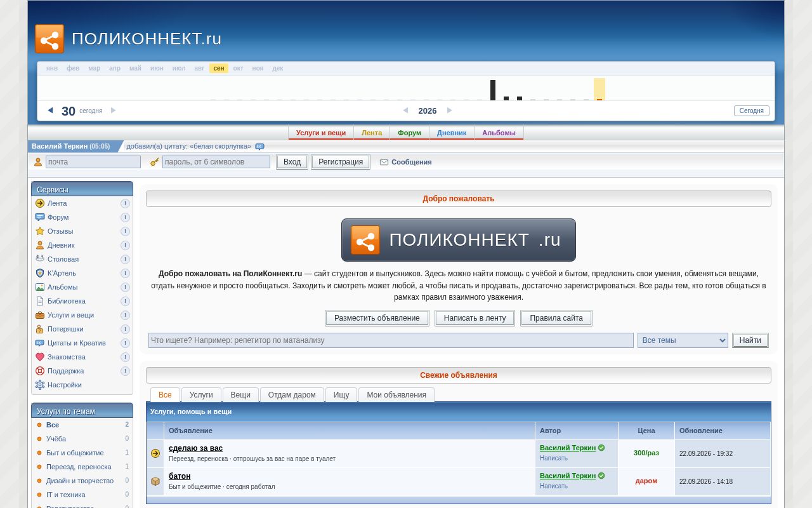Select сен month in timeline
The width and height of the screenshot is (812, 508).
(x=219, y=68)
